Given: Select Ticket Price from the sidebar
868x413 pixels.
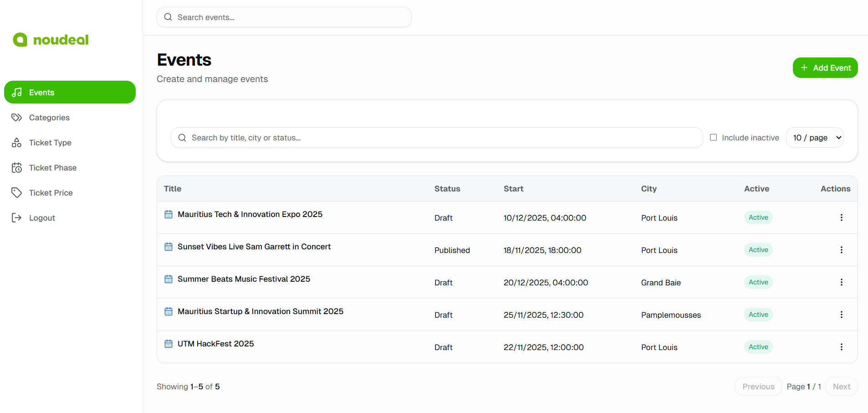Looking at the screenshot, I should click(x=51, y=192).
